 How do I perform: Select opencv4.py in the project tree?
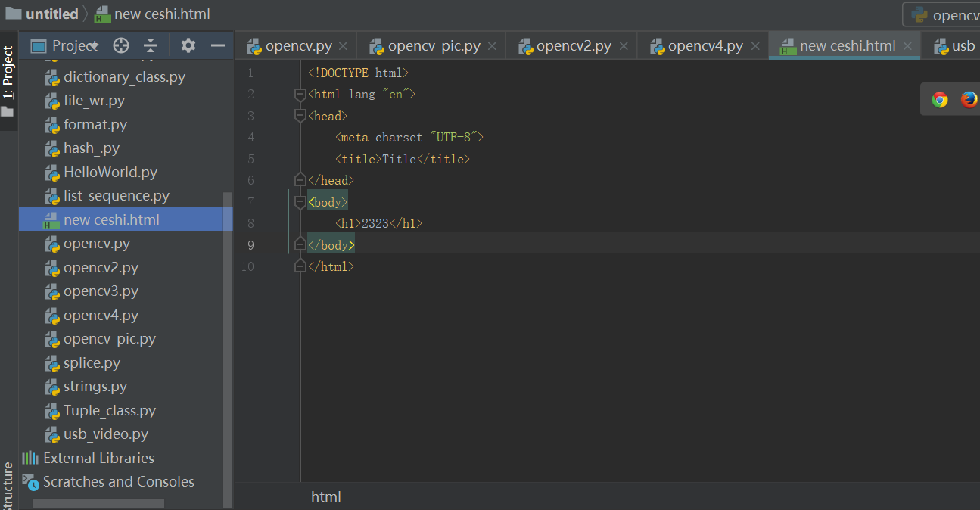(x=101, y=315)
